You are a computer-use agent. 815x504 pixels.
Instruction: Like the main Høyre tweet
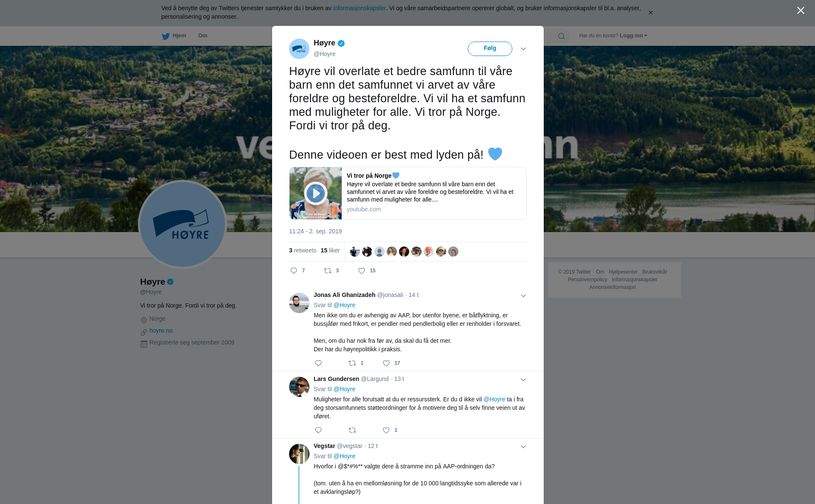(x=362, y=271)
